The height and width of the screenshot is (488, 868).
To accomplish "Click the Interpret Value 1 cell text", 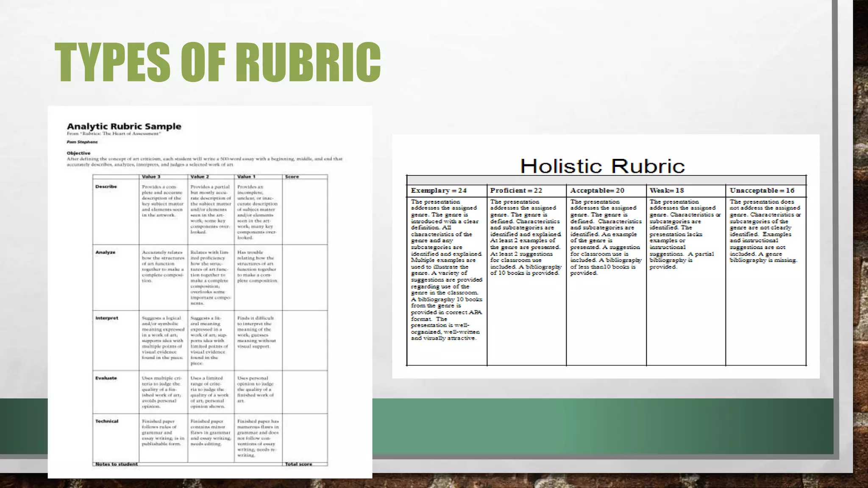I will point(256,332).
